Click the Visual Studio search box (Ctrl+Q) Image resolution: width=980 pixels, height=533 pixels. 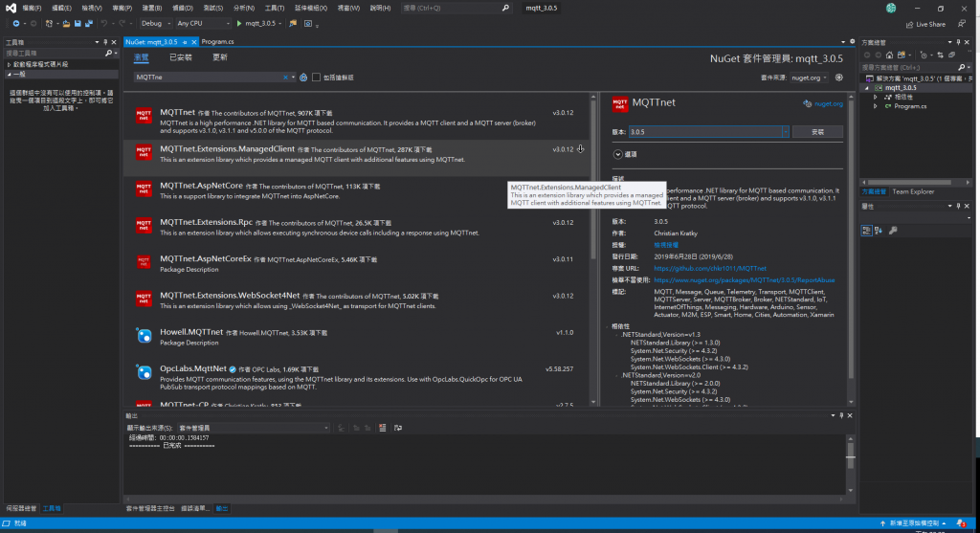457,8
